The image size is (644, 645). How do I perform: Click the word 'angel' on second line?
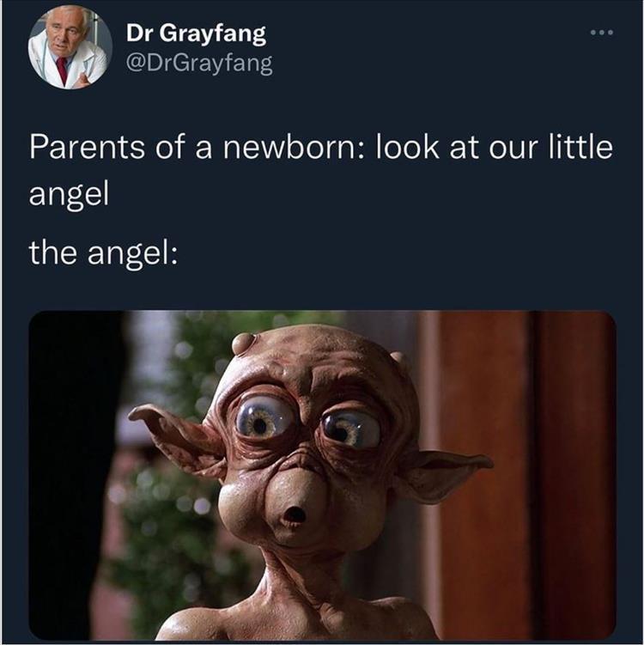tap(69, 194)
